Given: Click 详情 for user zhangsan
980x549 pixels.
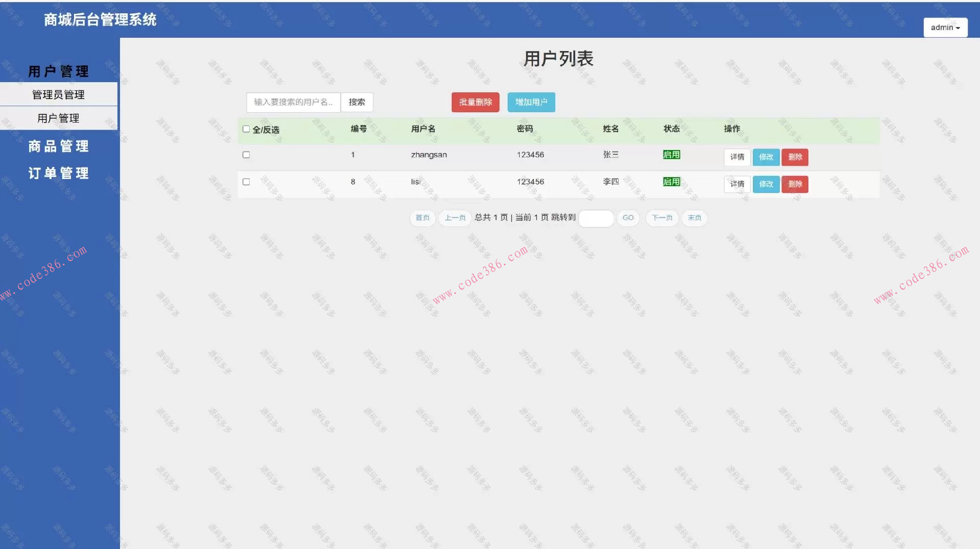Looking at the screenshot, I should point(737,157).
